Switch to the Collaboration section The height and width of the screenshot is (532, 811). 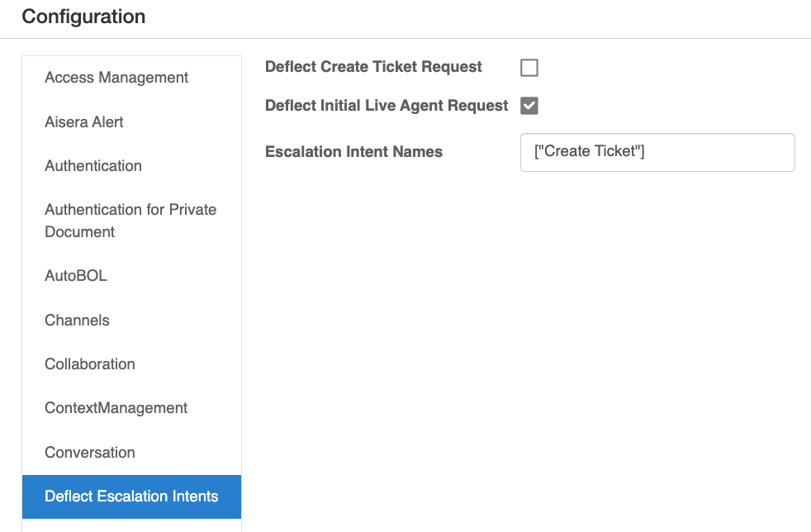point(90,364)
